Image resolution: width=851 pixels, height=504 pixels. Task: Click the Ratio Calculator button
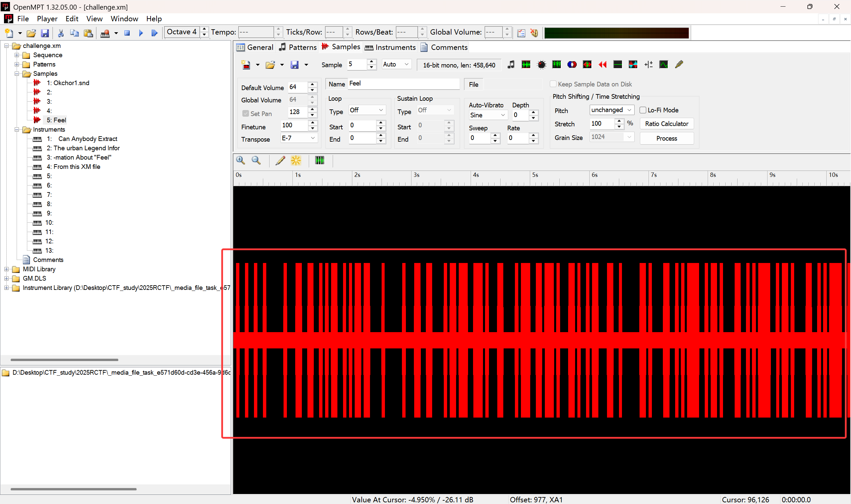tap(666, 124)
